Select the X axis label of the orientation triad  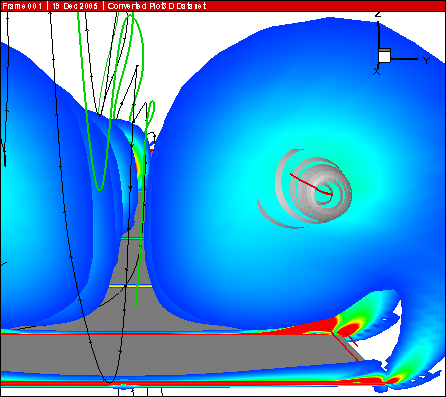tap(376, 71)
